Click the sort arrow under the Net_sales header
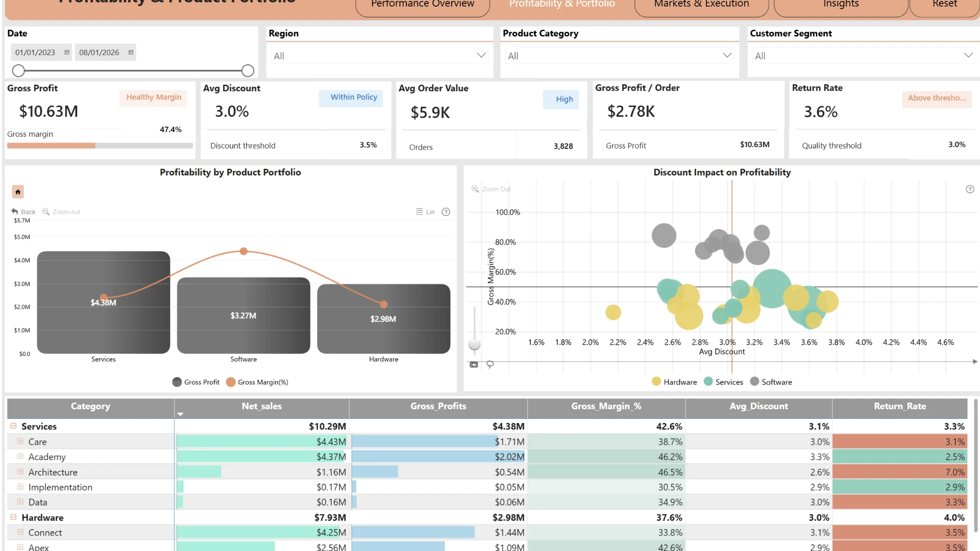980x551 pixels. (180, 414)
